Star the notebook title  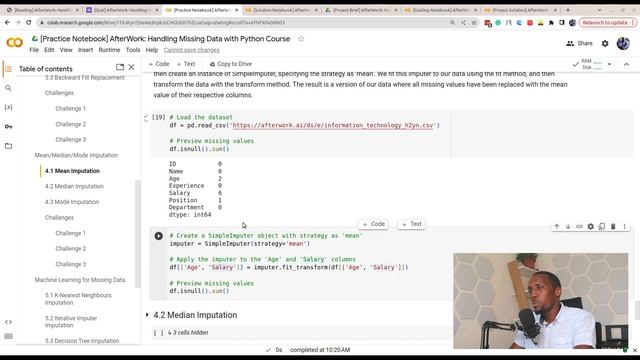pos(301,39)
